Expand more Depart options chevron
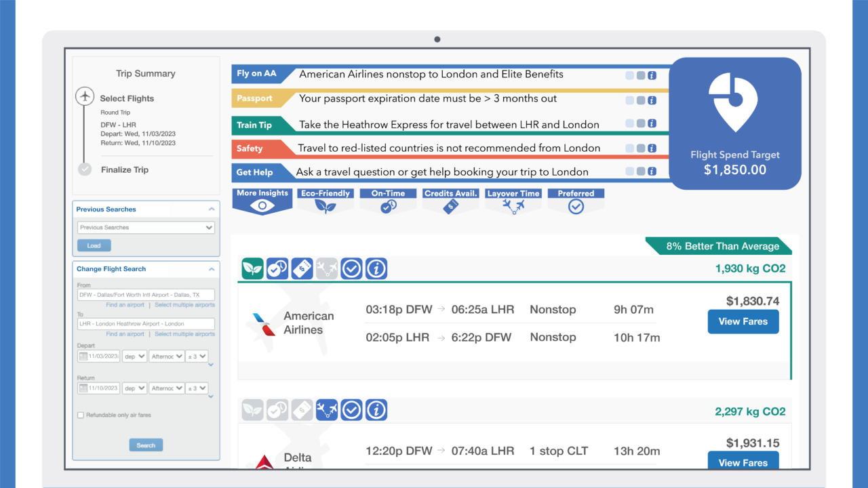 tap(211, 365)
